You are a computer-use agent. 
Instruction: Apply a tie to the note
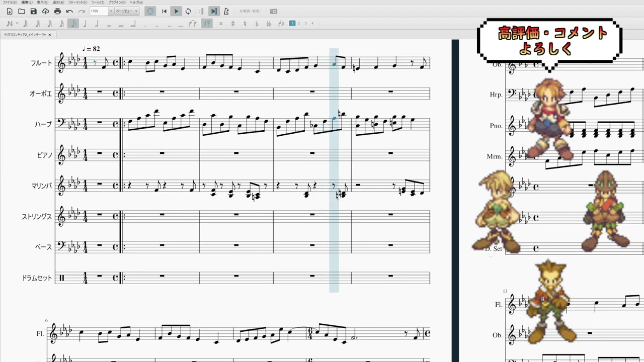tap(192, 23)
